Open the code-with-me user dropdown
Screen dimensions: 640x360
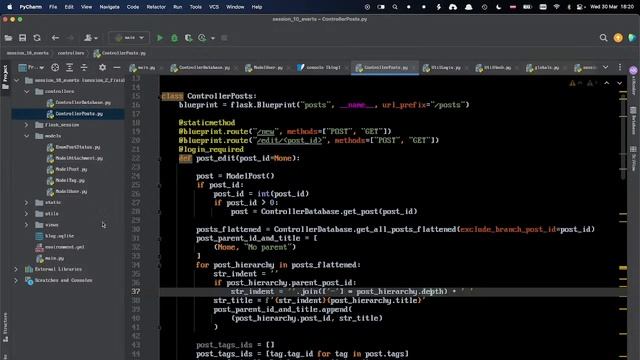click(x=91, y=38)
